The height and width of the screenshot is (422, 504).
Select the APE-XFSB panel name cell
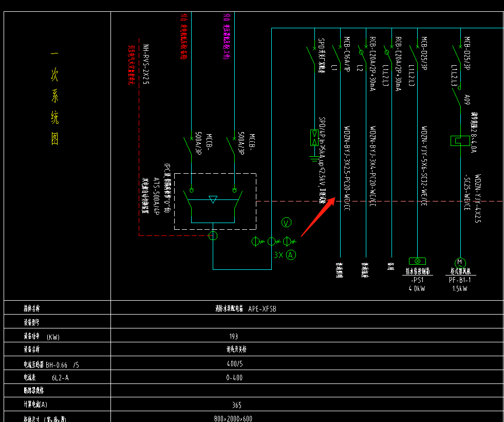click(246, 309)
